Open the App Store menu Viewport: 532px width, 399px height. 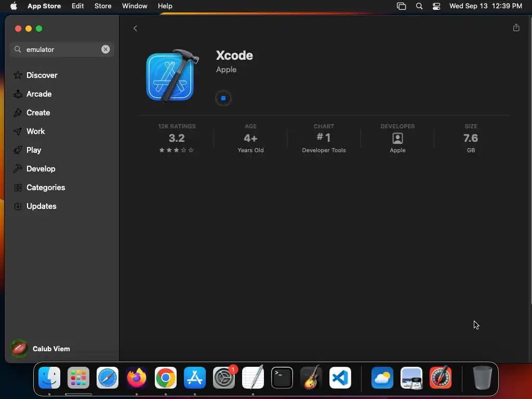point(44,6)
